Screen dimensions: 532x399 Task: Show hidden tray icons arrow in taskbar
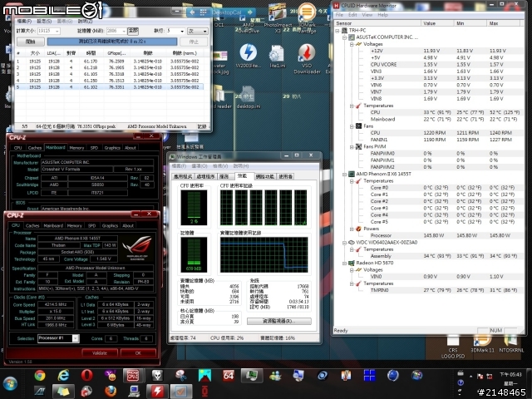[x=471, y=377]
